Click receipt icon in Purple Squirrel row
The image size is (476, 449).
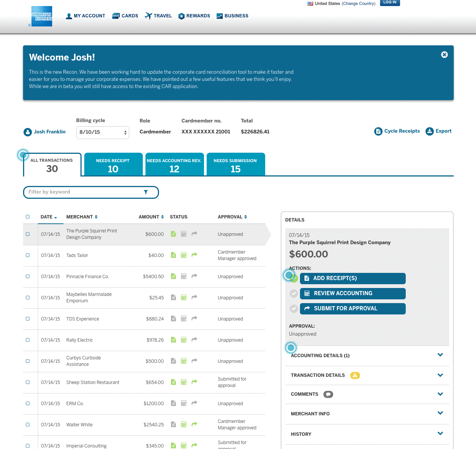[x=173, y=234]
